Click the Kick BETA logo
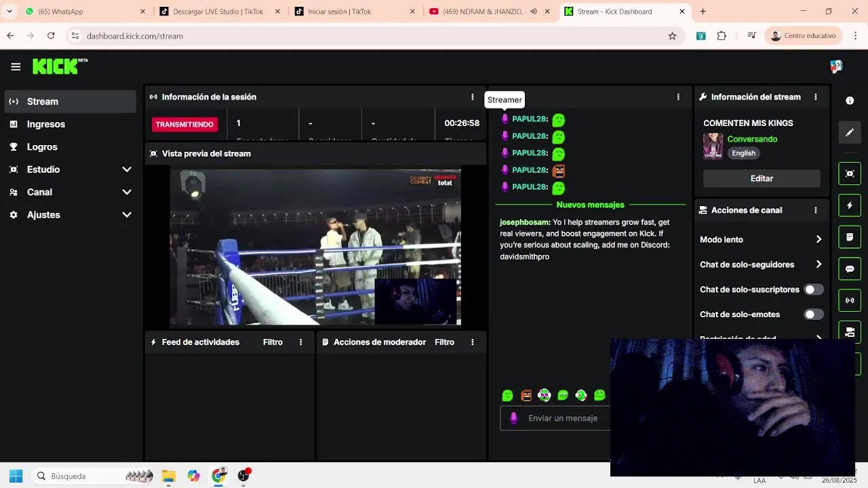This screenshot has height=488, width=868. (60, 66)
